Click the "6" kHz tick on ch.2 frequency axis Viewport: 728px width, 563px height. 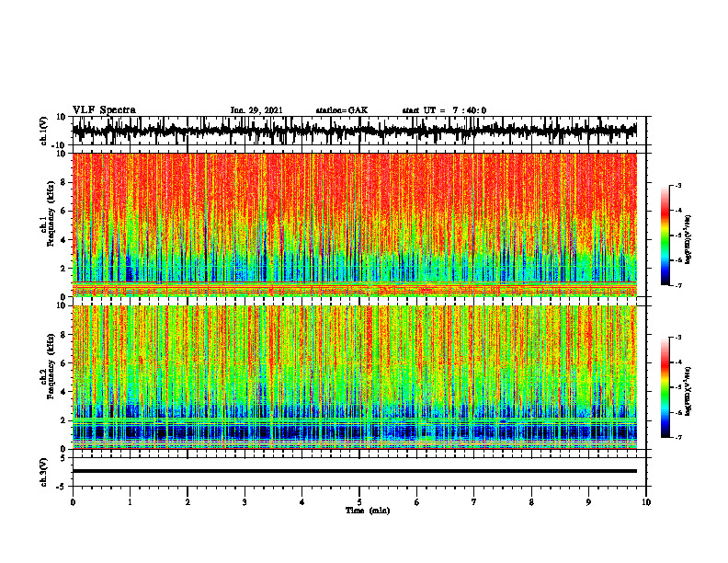[x=63, y=363]
